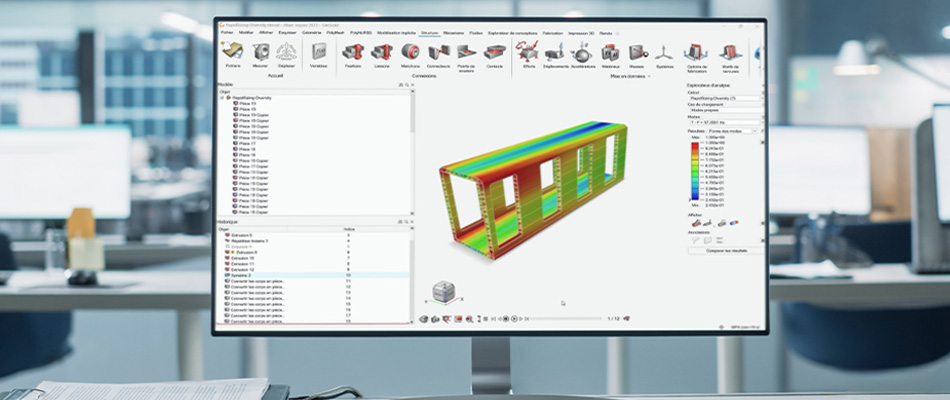Apply loads with the Efforts tool
The height and width of the screenshot is (400, 950).
528,54
